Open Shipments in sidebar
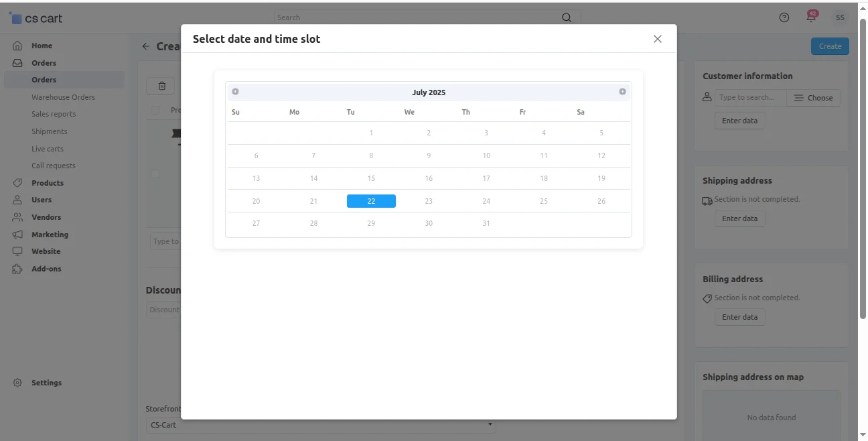The image size is (868, 441). pos(49,131)
